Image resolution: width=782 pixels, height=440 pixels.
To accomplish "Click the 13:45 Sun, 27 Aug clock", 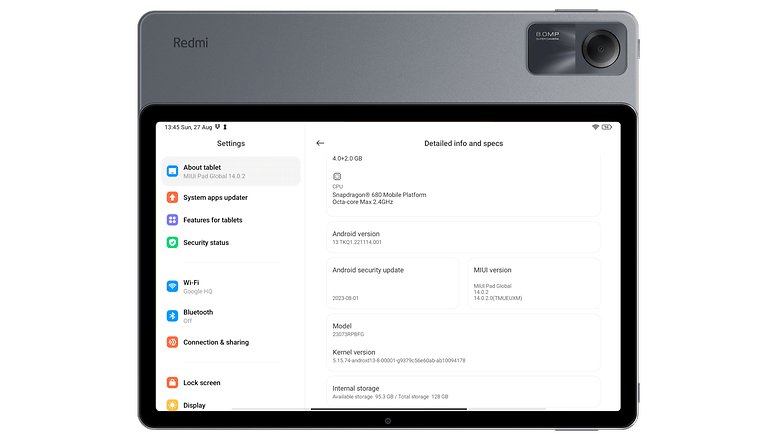I will pyautogui.click(x=189, y=127).
